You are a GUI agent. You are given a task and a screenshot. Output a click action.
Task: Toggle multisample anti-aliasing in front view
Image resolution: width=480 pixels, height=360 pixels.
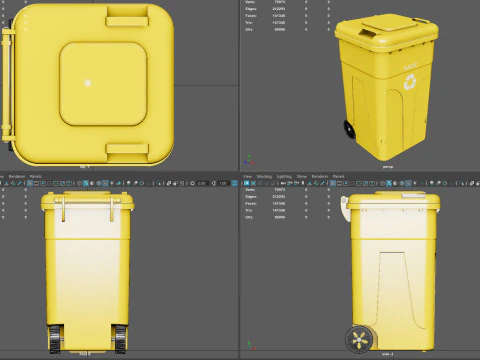[x=142, y=183]
